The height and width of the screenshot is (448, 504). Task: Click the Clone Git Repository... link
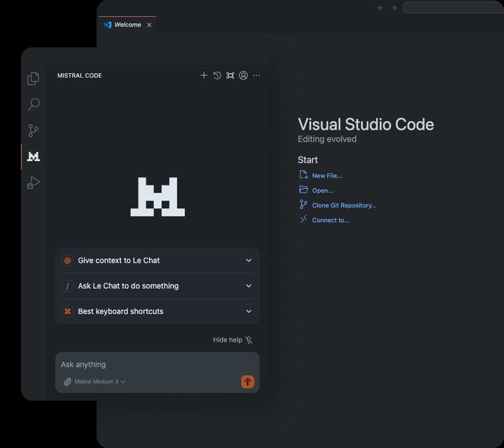coord(344,206)
